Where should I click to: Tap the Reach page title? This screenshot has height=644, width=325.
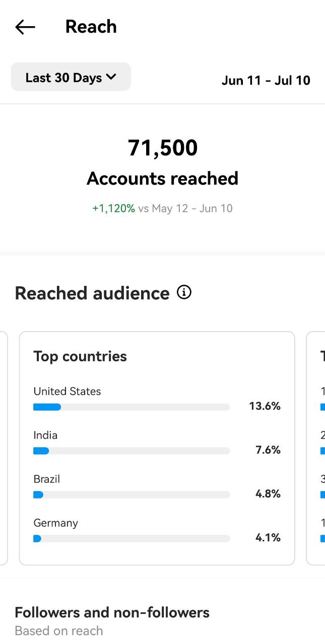pos(91,27)
